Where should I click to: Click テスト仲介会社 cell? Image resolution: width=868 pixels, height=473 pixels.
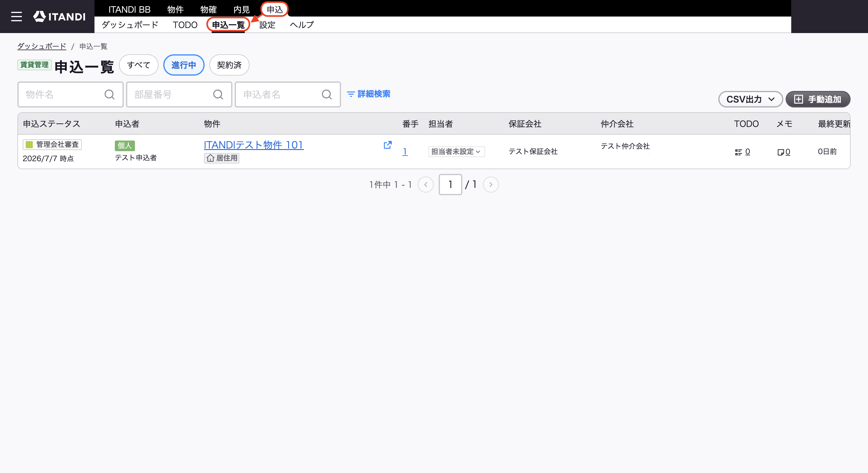625,146
